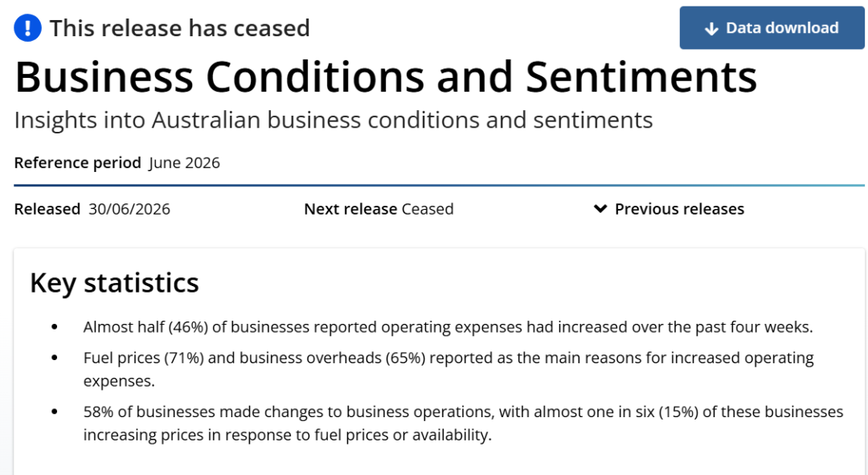Click the blue exclamation alert icon
868x475 pixels.
pyautogui.click(x=27, y=27)
